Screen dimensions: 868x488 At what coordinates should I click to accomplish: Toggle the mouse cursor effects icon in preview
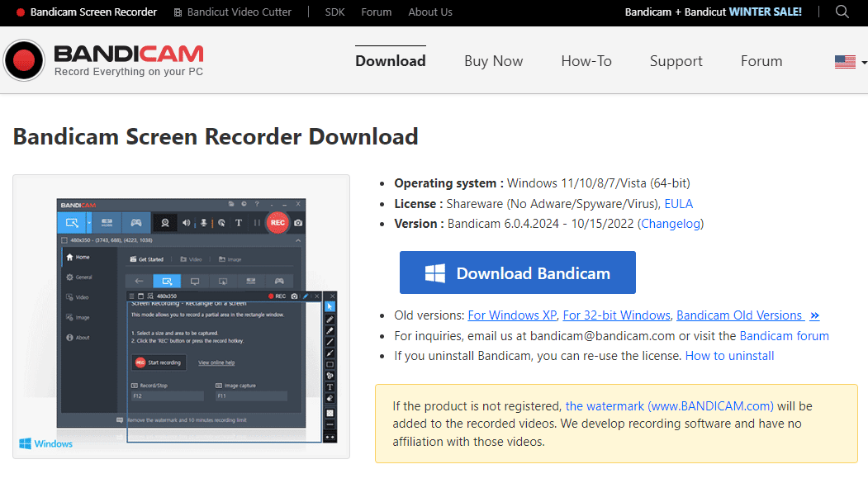click(x=221, y=222)
